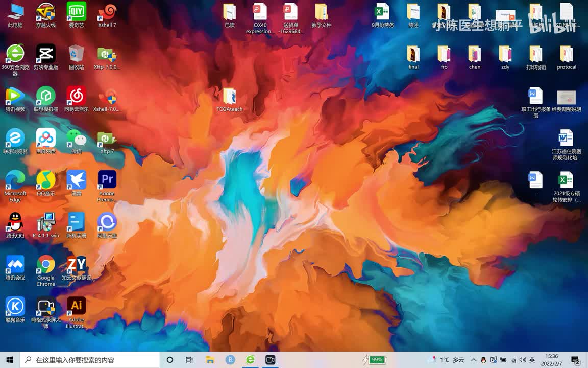Select the Google Chrome shortcut
588x368 pixels.
pyautogui.click(x=46, y=270)
